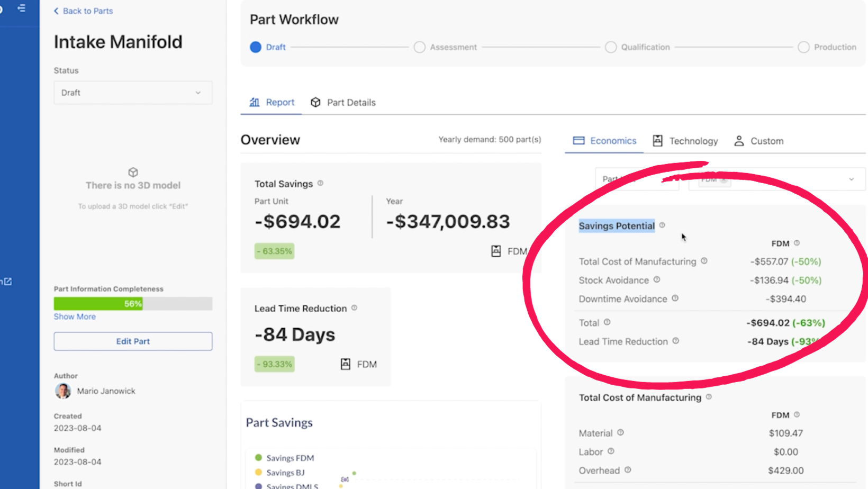Click the FDM badge icon in Total Savings card
Screen dimensions: 868x489
coord(496,251)
